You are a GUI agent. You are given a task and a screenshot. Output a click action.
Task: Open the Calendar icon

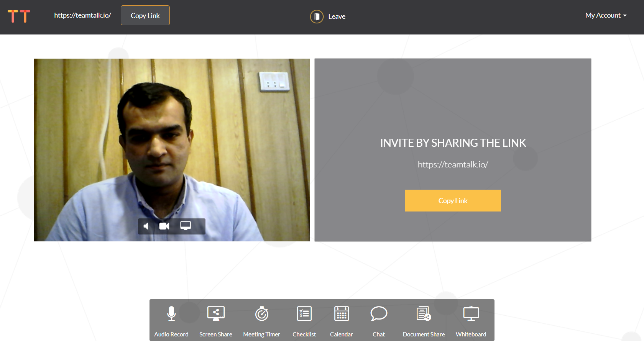coord(342,314)
